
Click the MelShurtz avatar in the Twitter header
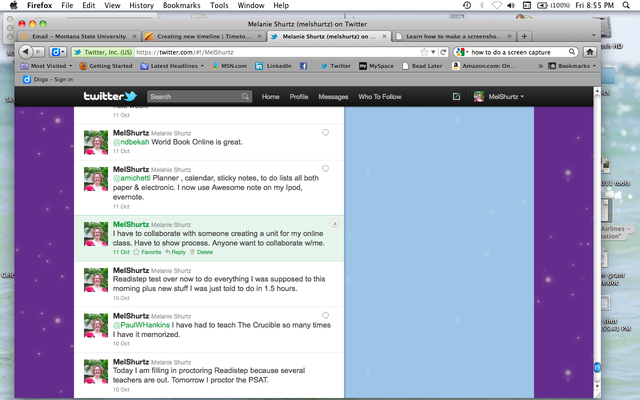point(479,97)
